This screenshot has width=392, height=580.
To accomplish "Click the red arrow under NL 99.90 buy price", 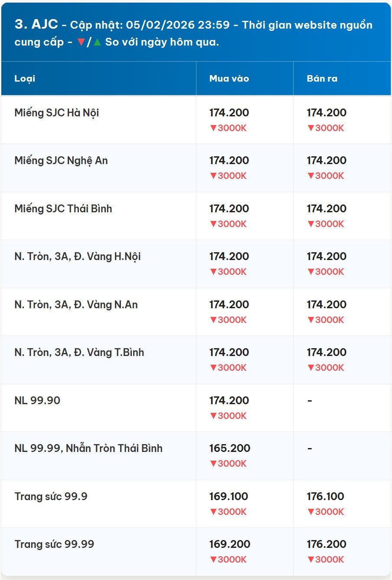I will tap(213, 416).
